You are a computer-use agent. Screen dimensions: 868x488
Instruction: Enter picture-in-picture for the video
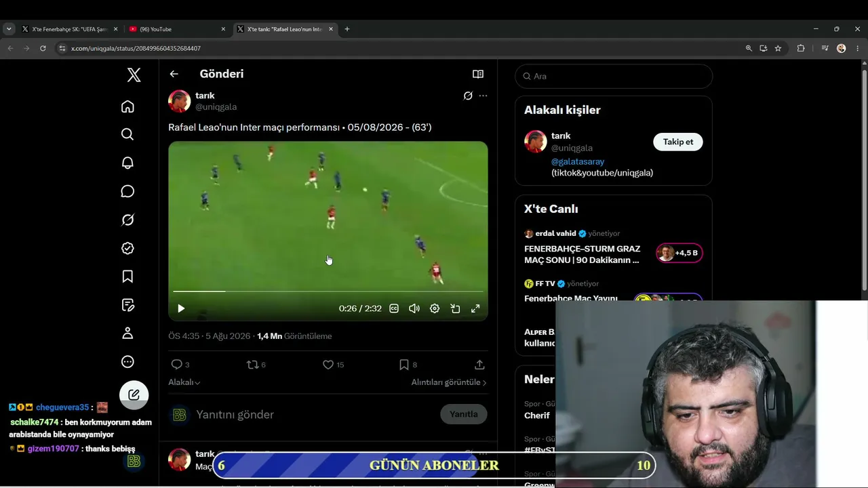(x=455, y=308)
